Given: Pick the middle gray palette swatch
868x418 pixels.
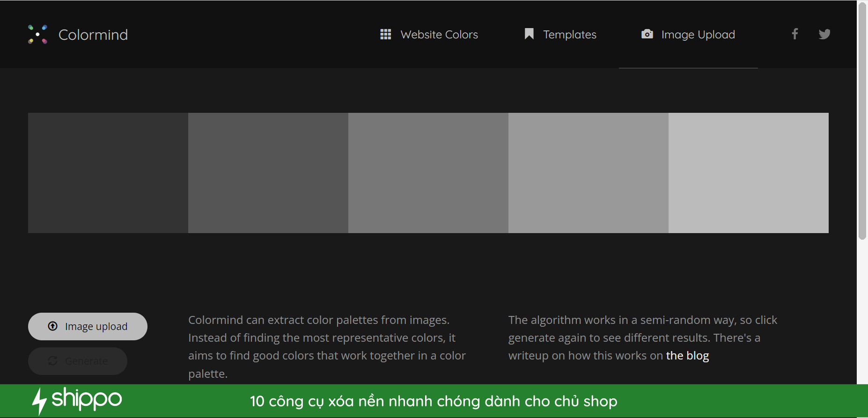Looking at the screenshot, I should coord(428,173).
